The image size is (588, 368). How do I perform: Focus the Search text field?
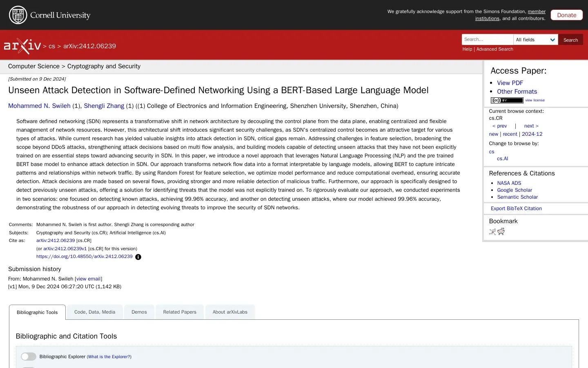click(x=487, y=40)
